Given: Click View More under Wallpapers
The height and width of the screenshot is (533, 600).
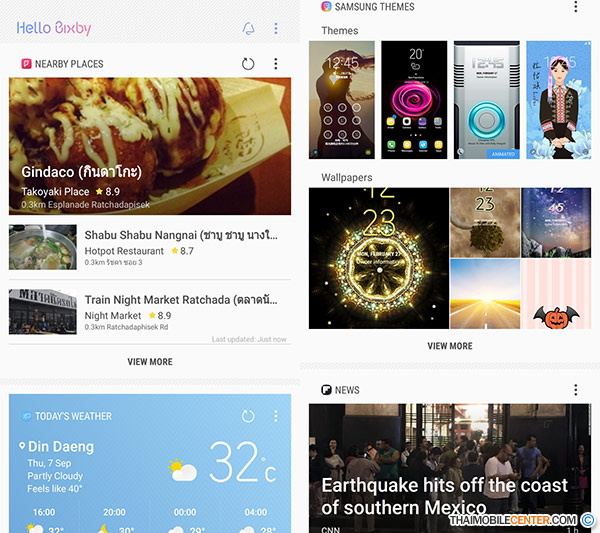Looking at the screenshot, I should 450,346.
